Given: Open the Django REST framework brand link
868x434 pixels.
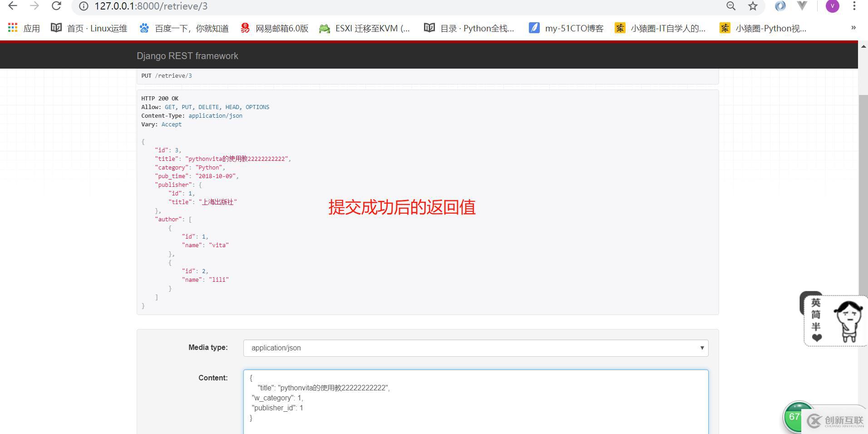Looking at the screenshot, I should coord(187,56).
